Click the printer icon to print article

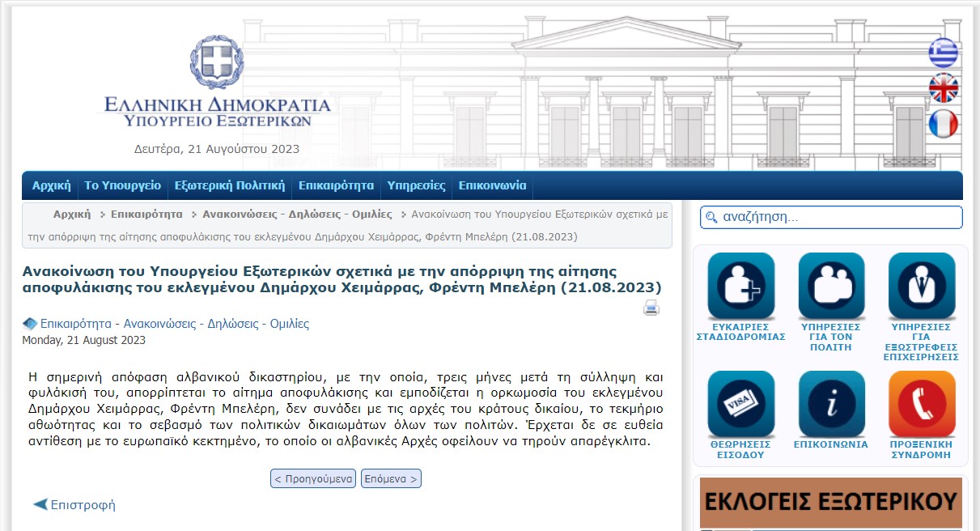tap(651, 308)
